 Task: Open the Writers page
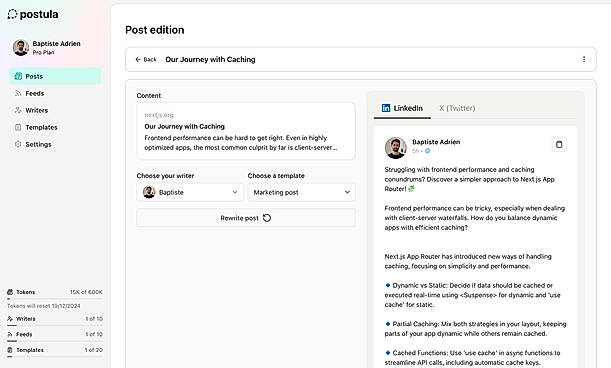coord(55,110)
